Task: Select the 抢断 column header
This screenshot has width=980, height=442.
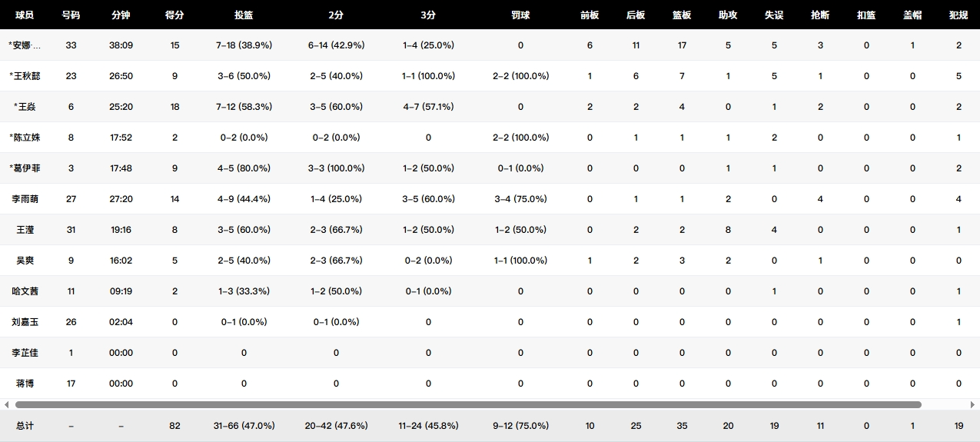Action: [x=820, y=15]
